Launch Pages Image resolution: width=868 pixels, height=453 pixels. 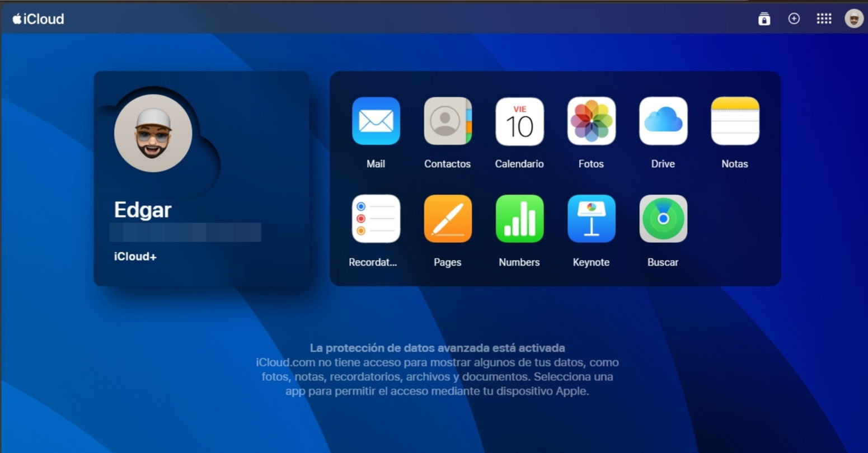[x=448, y=219]
